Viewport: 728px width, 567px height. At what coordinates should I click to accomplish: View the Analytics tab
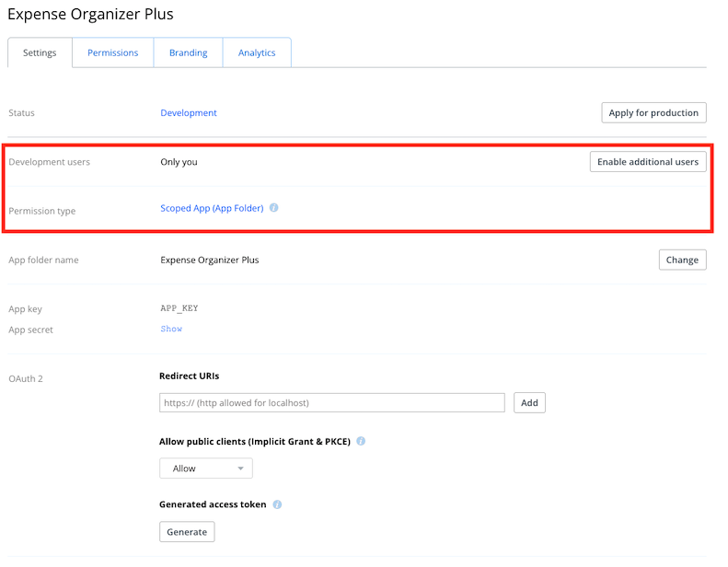(x=257, y=52)
